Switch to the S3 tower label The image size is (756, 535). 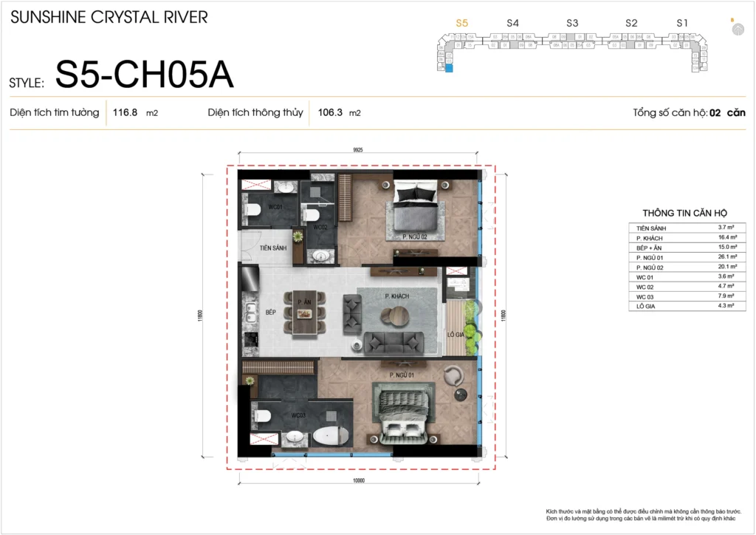click(x=572, y=23)
